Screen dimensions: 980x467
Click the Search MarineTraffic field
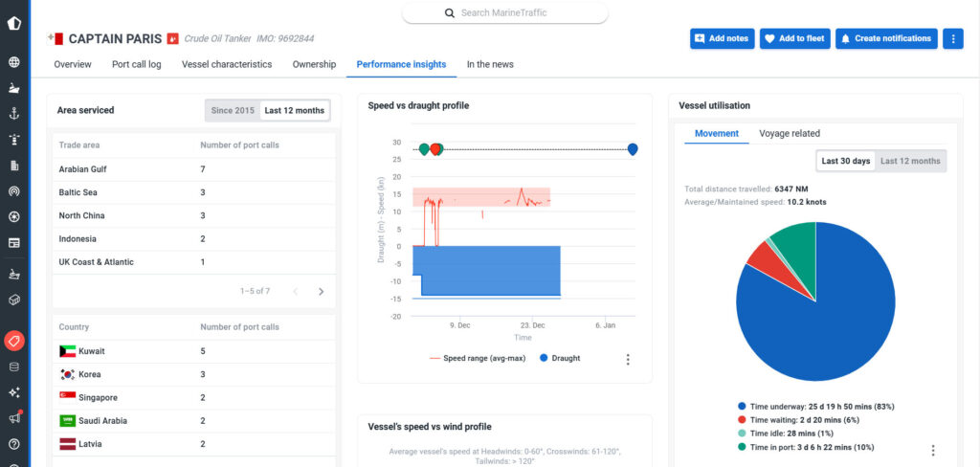505,12
